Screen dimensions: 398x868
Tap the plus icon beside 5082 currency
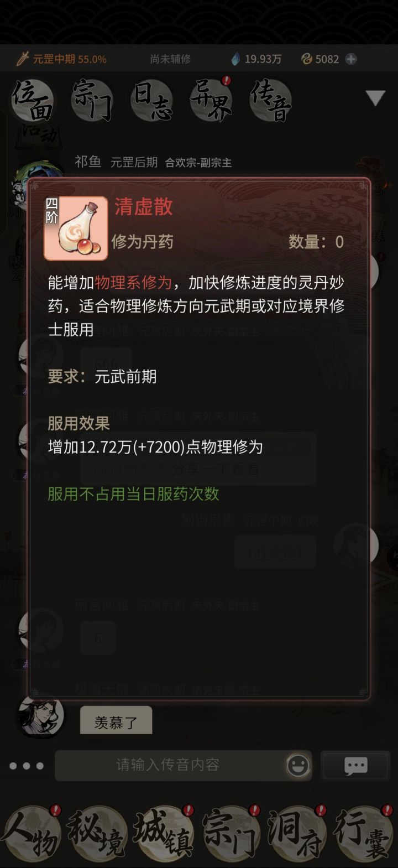(x=351, y=59)
